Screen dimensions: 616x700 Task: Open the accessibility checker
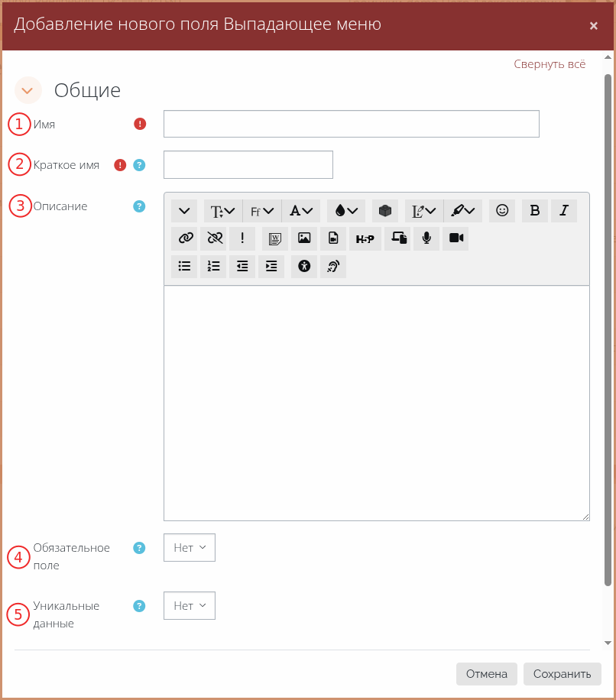(x=304, y=266)
